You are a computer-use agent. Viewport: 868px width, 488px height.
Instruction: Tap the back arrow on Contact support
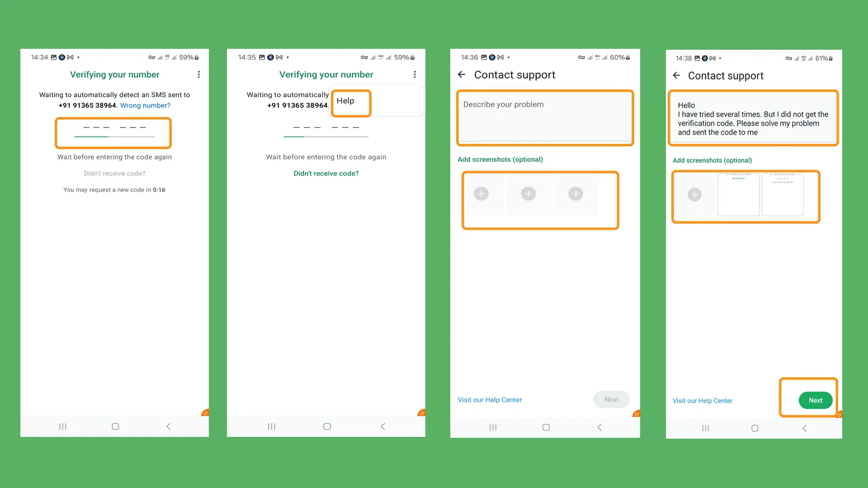pos(462,75)
